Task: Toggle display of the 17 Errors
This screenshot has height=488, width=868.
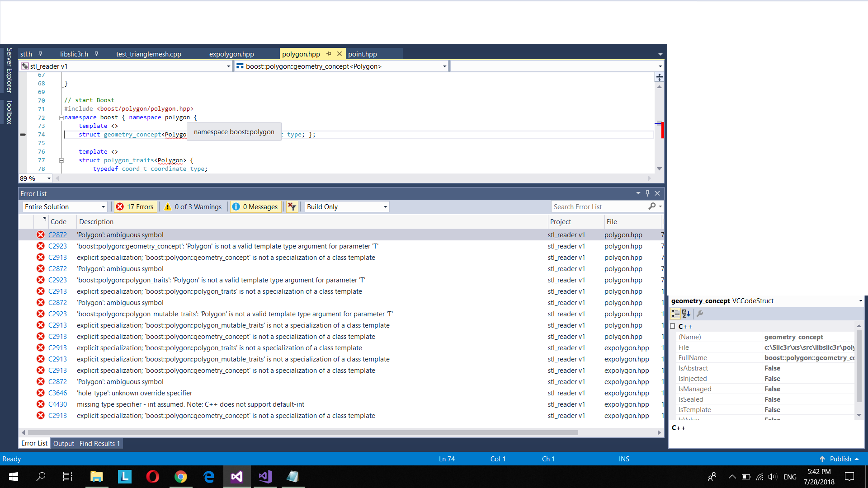Action: tap(135, 206)
